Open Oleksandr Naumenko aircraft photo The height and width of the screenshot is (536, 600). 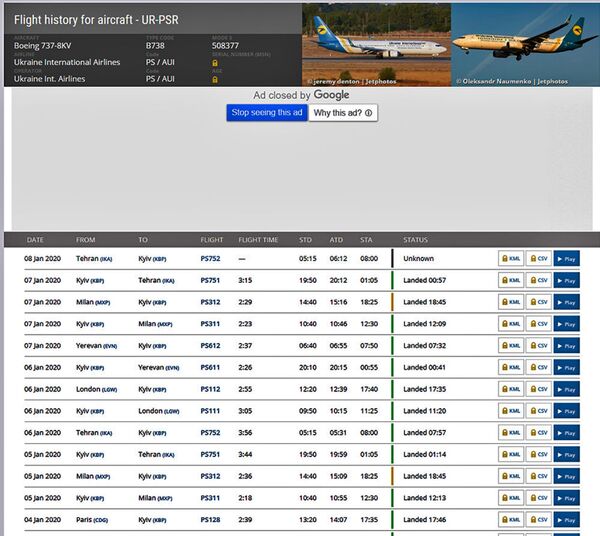coord(525,45)
